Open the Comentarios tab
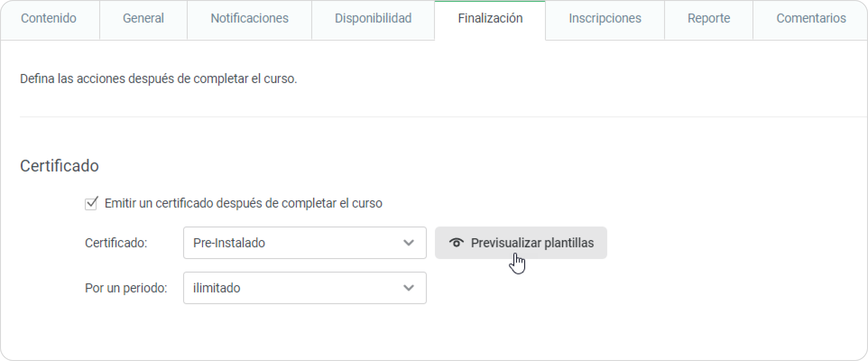The image size is (868, 361). pyautogui.click(x=811, y=19)
